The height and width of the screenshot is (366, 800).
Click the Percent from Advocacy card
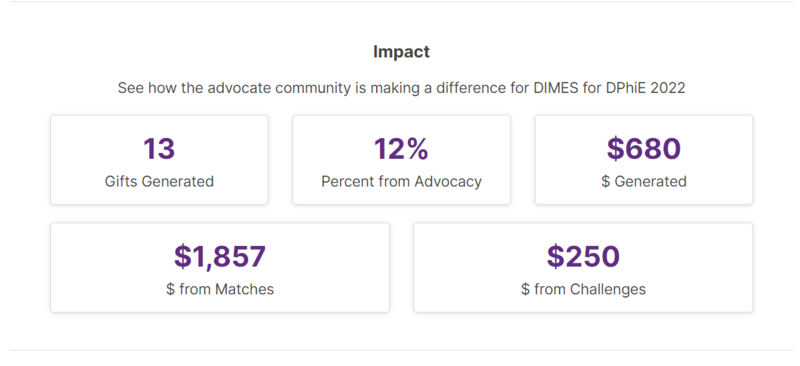point(402,160)
